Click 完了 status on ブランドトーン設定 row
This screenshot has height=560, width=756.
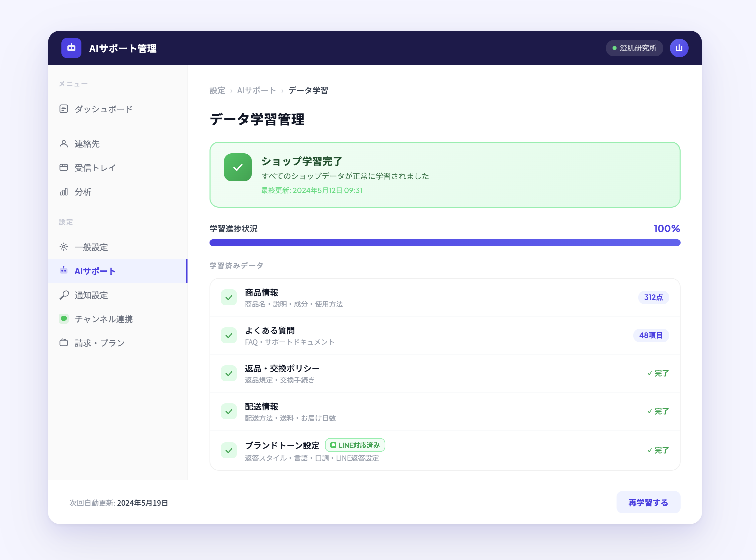pos(658,450)
